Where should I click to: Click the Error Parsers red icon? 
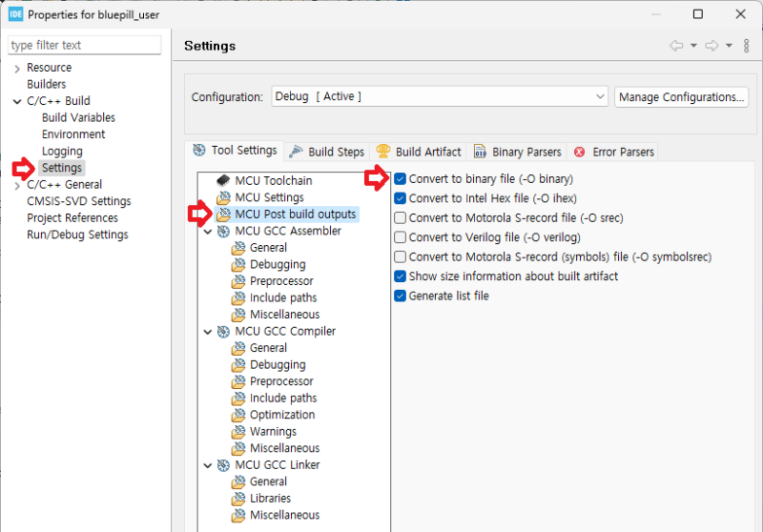(579, 152)
